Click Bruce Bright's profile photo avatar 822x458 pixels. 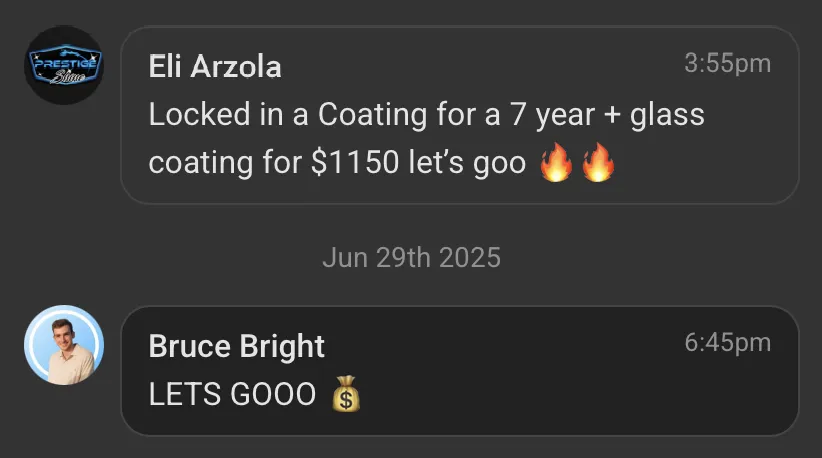click(x=64, y=345)
